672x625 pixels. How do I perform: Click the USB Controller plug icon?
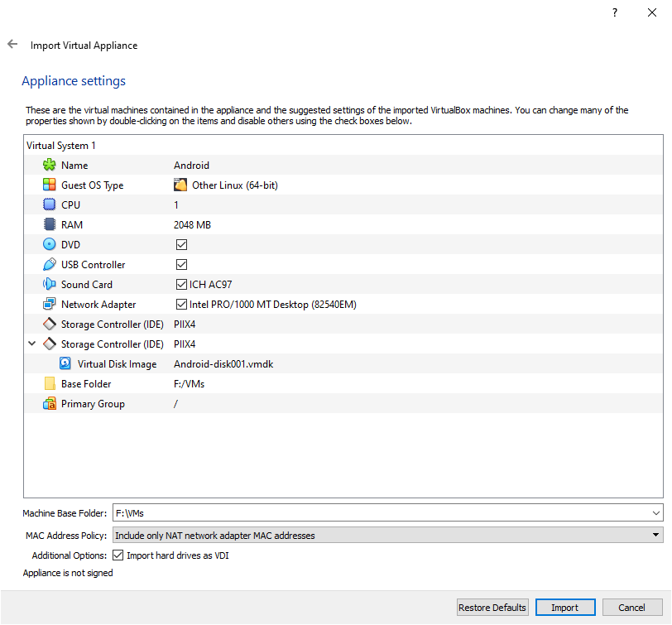point(50,264)
